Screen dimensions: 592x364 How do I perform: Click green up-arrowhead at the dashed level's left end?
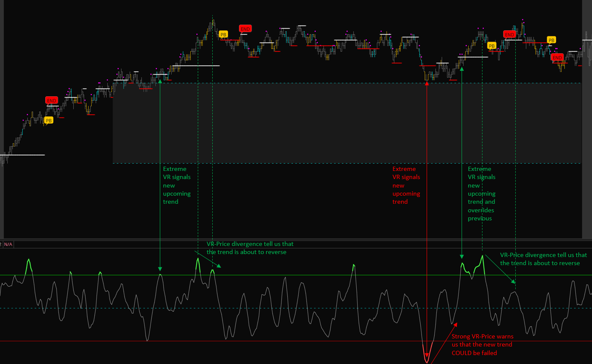160,81
